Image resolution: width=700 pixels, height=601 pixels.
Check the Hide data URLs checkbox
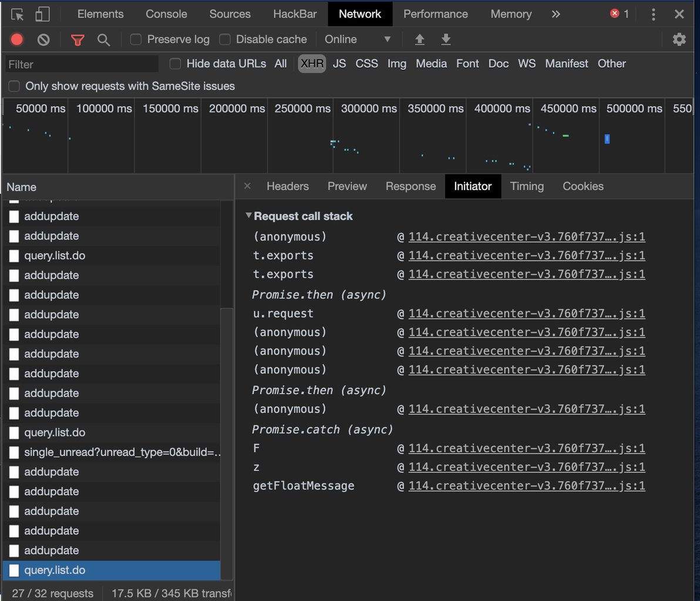click(x=175, y=64)
